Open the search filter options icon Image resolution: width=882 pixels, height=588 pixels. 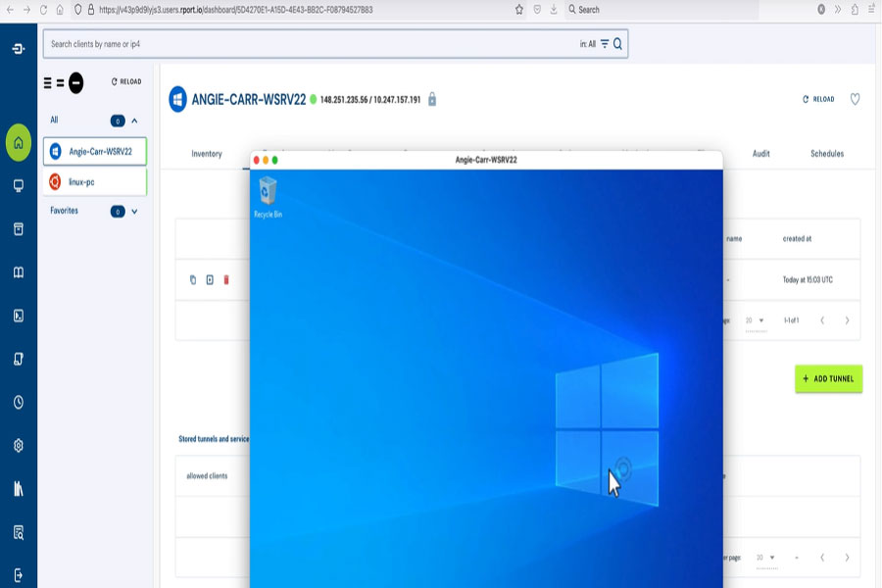(605, 44)
